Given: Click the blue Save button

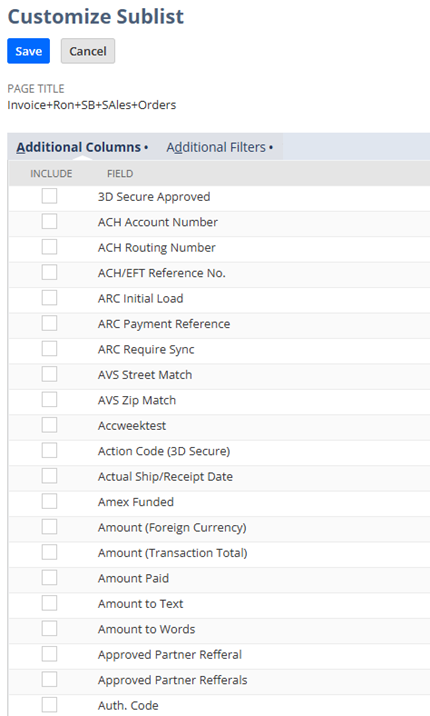Looking at the screenshot, I should (x=28, y=51).
